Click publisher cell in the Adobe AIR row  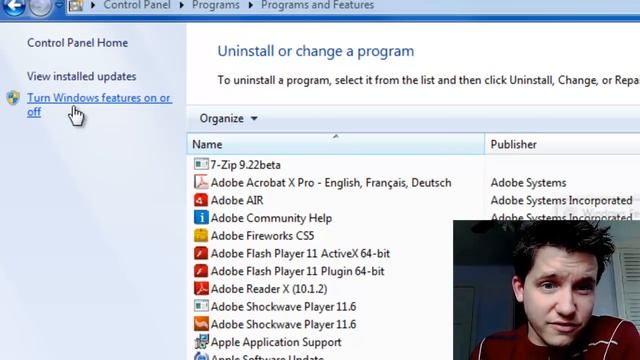click(x=562, y=200)
